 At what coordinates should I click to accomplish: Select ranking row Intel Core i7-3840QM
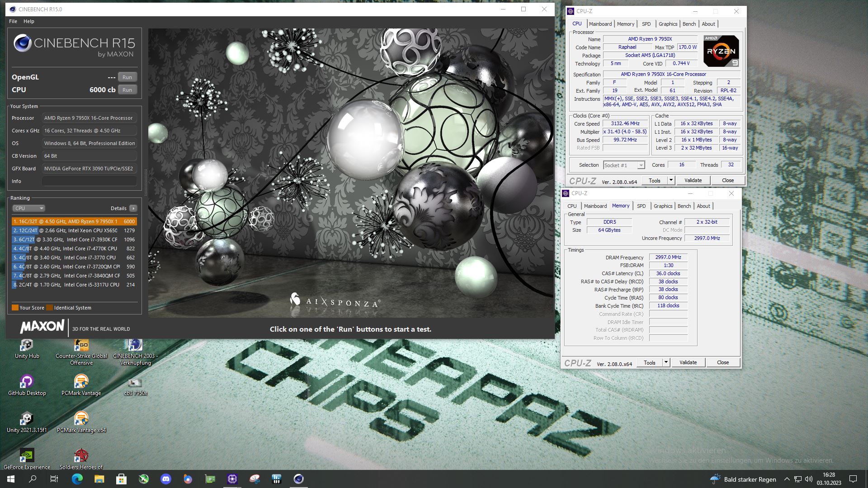point(74,276)
